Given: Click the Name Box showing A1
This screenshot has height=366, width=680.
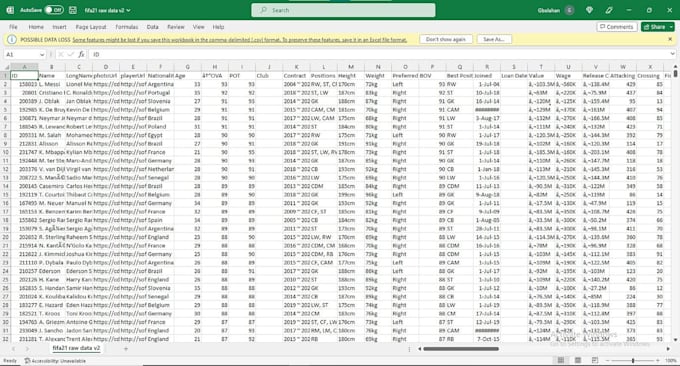Looking at the screenshot, I should coord(21,54).
